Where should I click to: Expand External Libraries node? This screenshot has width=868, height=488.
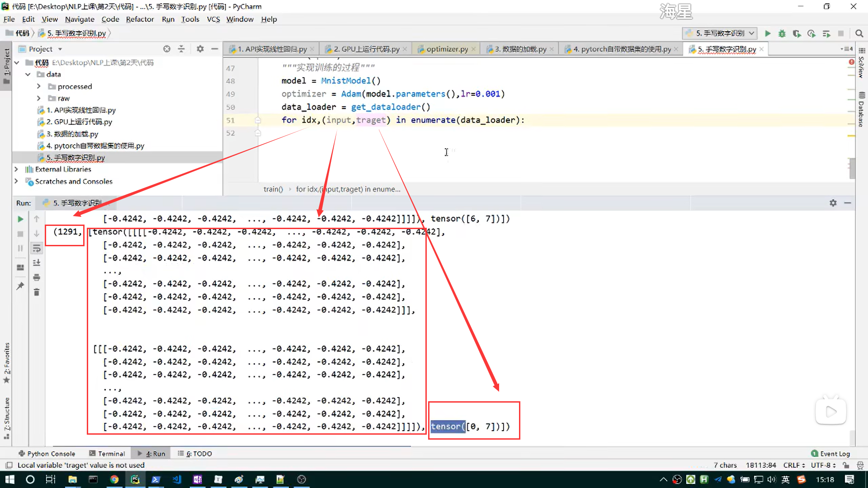pyautogui.click(x=16, y=169)
